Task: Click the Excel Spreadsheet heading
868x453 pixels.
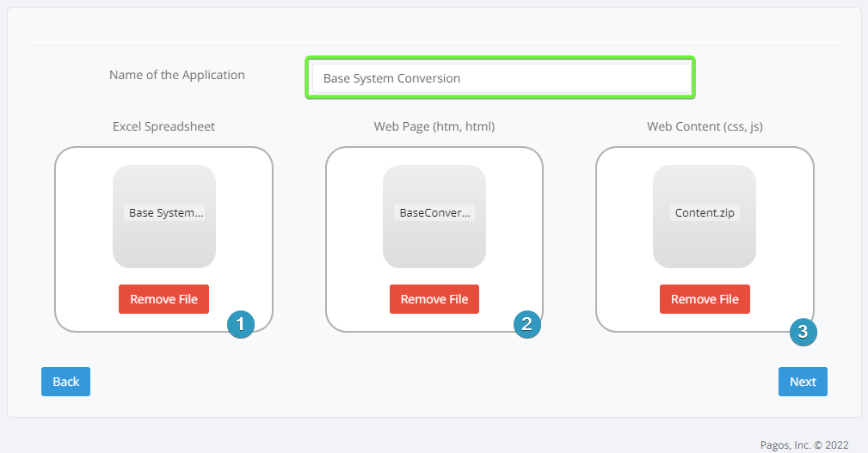Action: [x=163, y=126]
